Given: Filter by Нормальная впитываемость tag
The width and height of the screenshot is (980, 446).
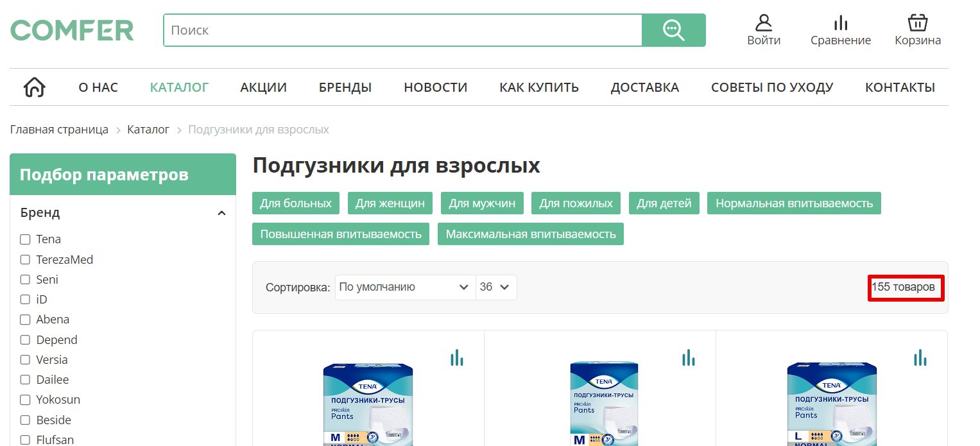Looking at the screenshot, I should (x=795, y=203).
